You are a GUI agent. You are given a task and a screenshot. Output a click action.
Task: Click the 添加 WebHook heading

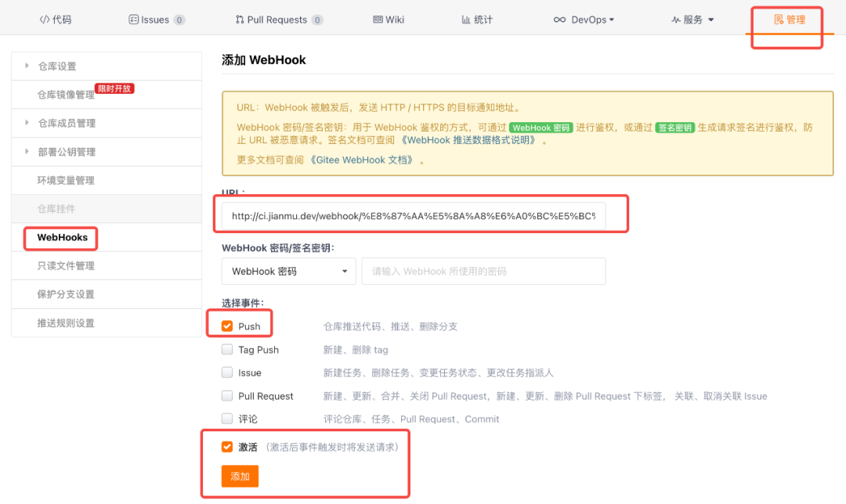264,59
